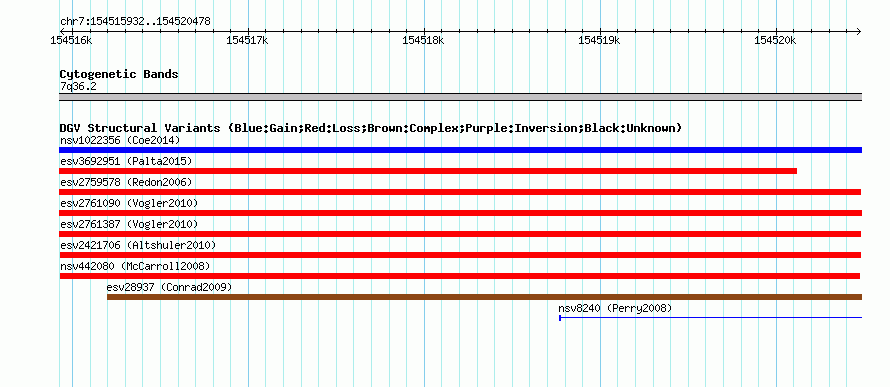Image resolution: width=890 pixels, height=387 pixels.
Task: Open esv2421706 (Altshuler2010) variant label
Action: (x=138, y=245)
